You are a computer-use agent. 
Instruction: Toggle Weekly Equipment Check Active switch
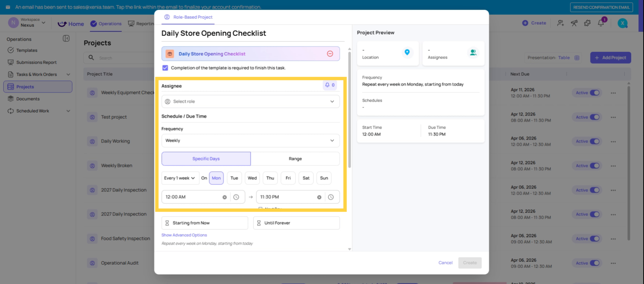(x=594, y=93)
